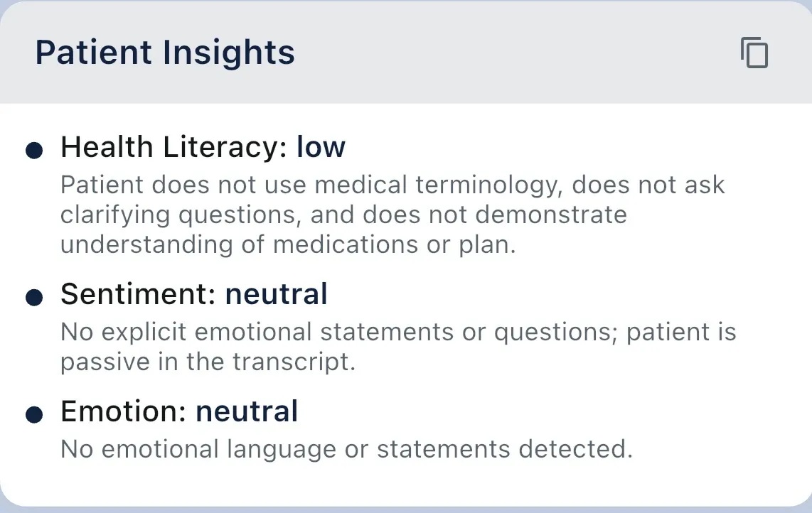Expand the Emotion neutral section
The width and height of the screenshot is (812, 513).
pos(179,411)
